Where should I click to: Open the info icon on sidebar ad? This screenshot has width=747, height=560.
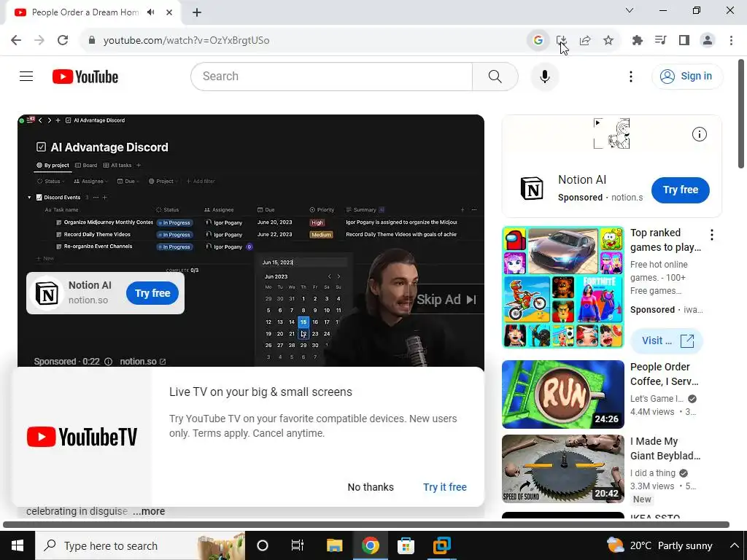click(x=700, y=134)
